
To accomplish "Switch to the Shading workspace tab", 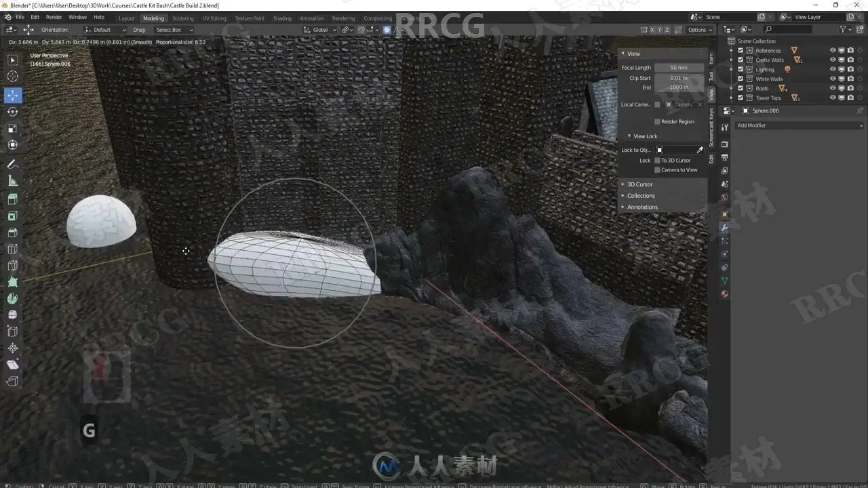I will point(282,18).
